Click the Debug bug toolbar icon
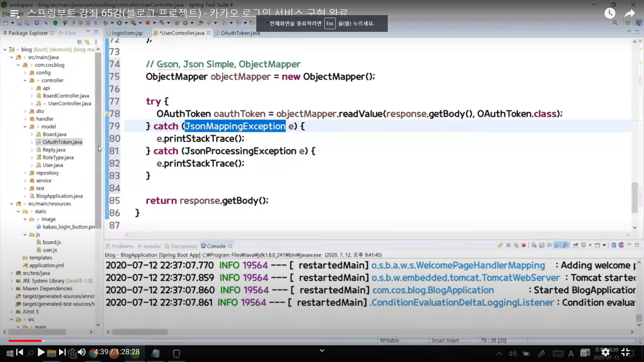 105,23
